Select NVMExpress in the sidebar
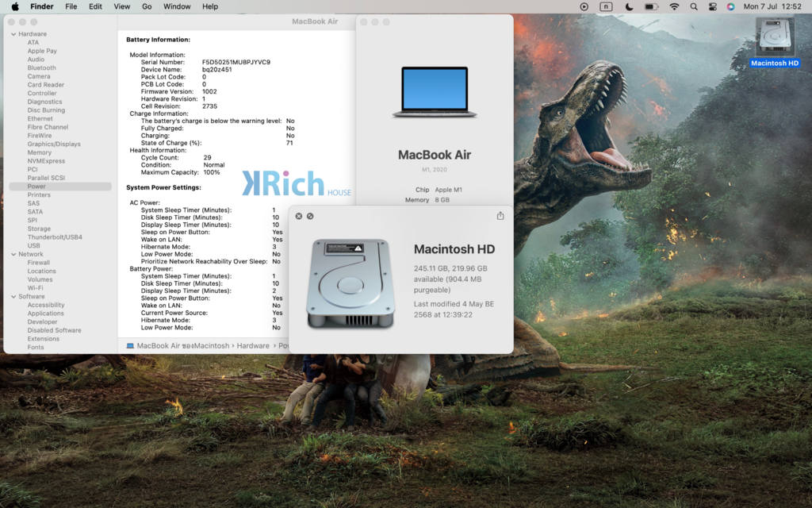812x508 pixels. click(46, 160)
